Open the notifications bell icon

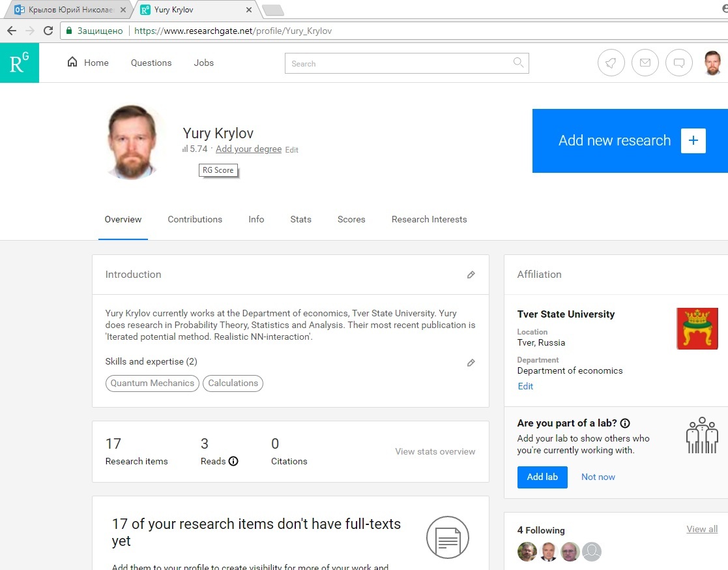coord(611,63)
